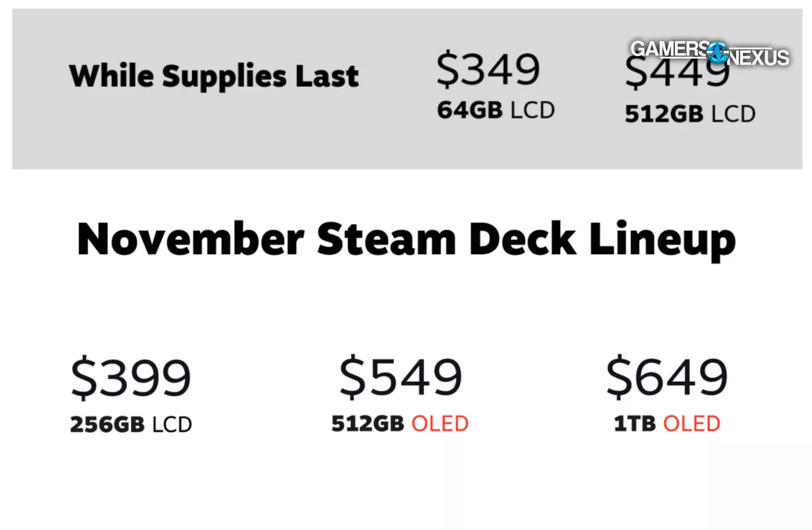Choose the $649 price
The width and height of the screenshot is (812, 530).
[x=667, y=377]
